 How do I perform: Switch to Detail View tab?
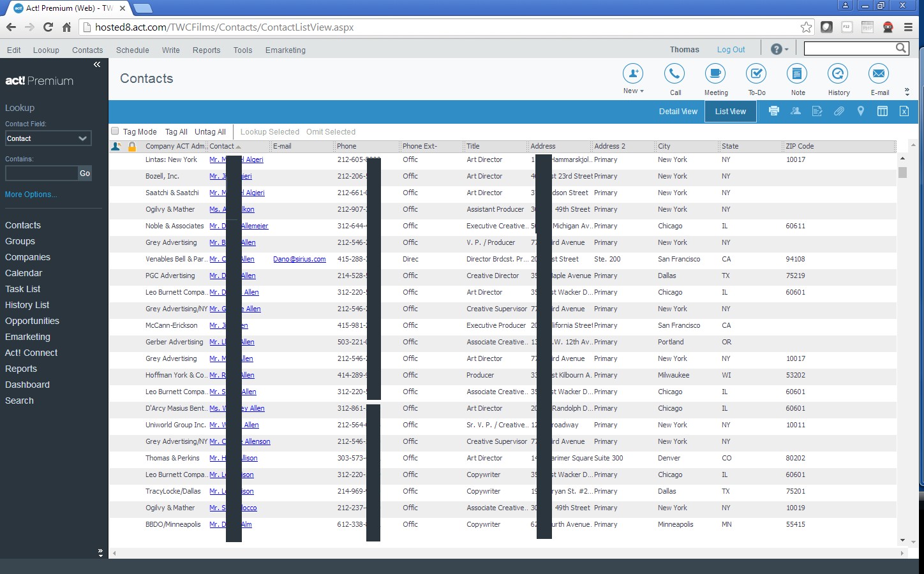[x=678, y=111]
